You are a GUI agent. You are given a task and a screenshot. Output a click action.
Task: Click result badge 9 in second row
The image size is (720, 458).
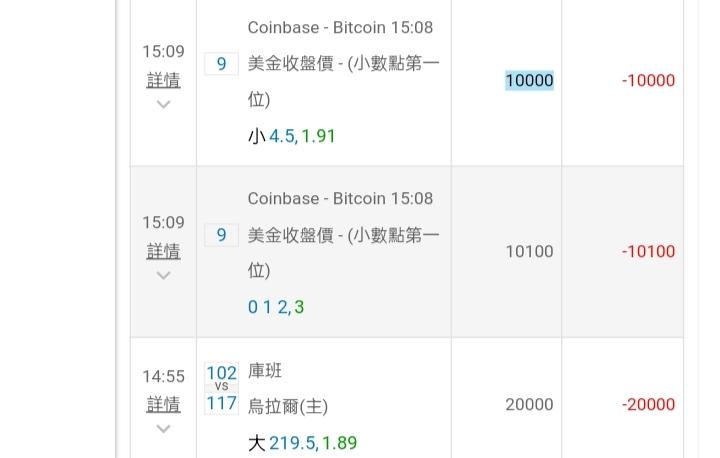(221, 235)
